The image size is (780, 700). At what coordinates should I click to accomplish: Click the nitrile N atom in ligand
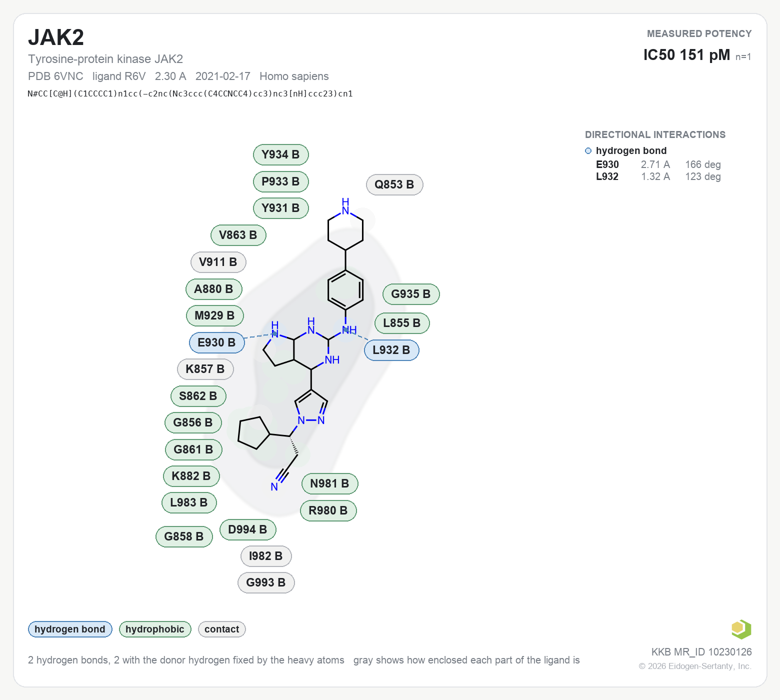pyautogui.click(x=274, y=487)
